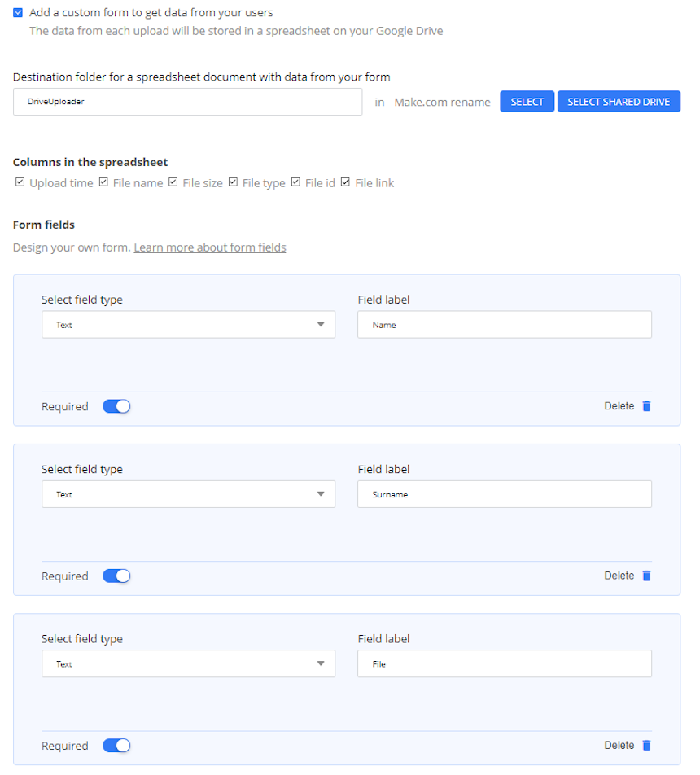This screenshot has width=700, height=775.
Task: Toggle the File size column checkbox
Action: click(173, 182)
